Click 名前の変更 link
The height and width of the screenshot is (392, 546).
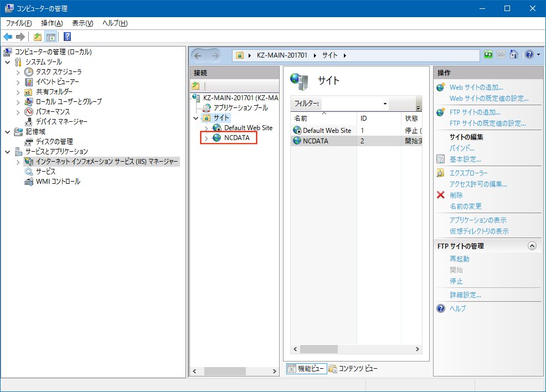pos(466,206)
